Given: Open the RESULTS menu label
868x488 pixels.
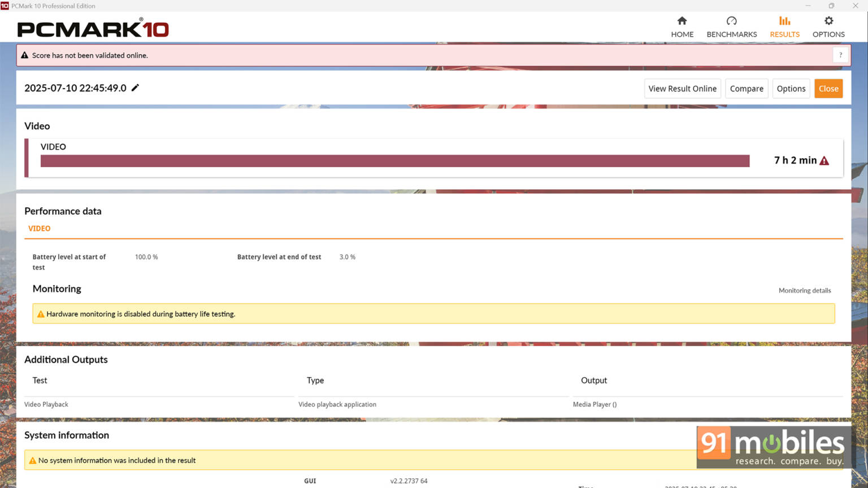Looking at the screenshot, I should 784,34.
